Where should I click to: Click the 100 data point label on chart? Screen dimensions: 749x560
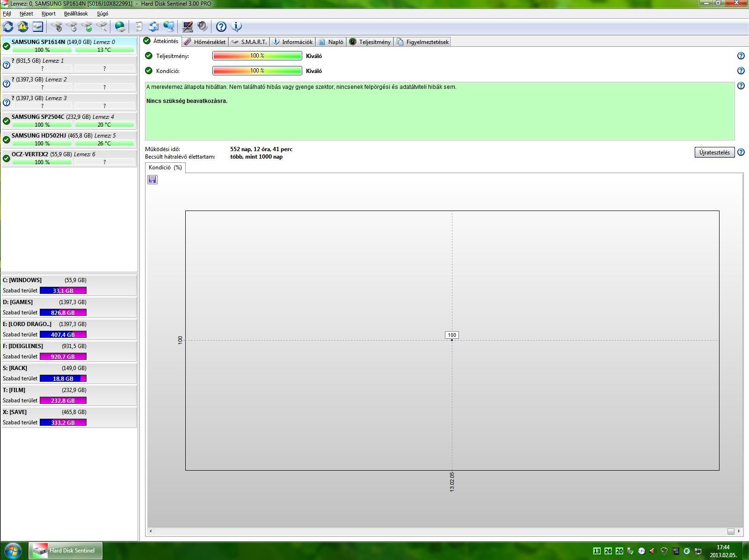point(452,335)
